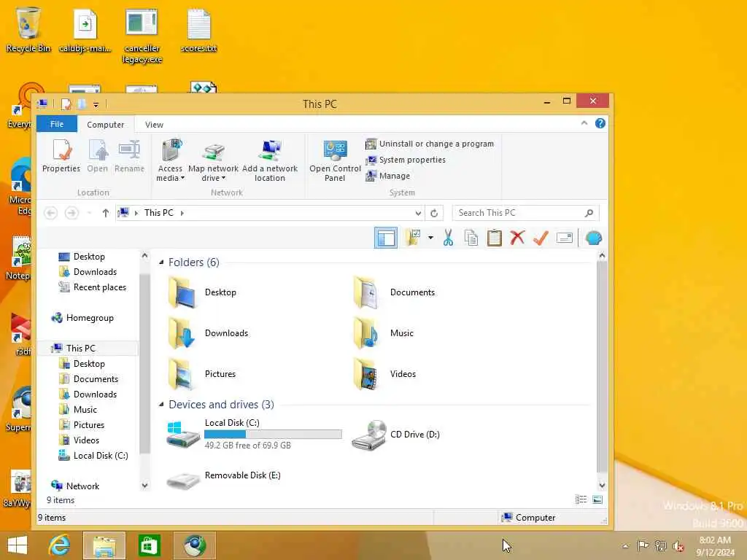The height and width of the screenshot is (560, 747).
Task: Go up one level with the up arrow
Action: (x=105, y=213)
